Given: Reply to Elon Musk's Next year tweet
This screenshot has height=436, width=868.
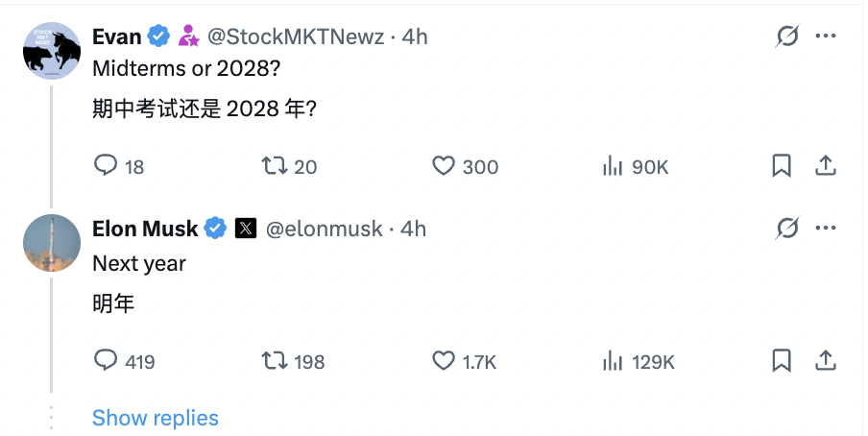Looking at the screenshot, I should tap(106, 361).
